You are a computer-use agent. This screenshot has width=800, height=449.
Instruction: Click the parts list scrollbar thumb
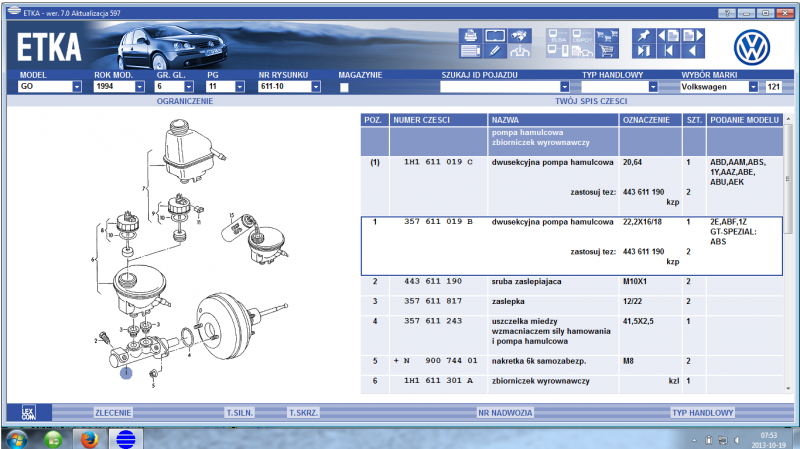tap(788, 179)
